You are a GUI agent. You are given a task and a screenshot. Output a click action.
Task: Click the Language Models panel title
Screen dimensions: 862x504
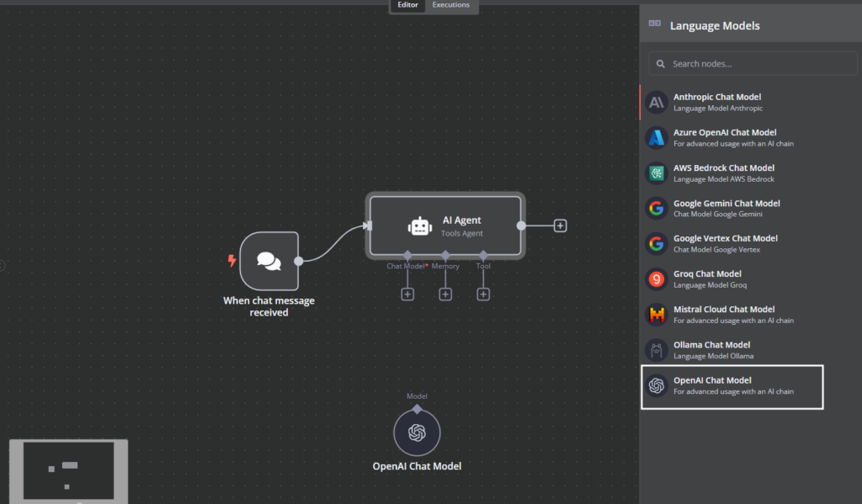click(715, 25)
